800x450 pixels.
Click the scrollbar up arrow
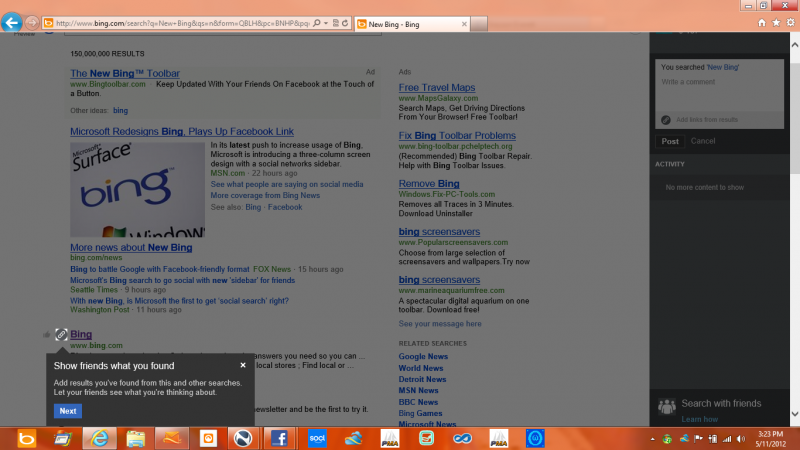(x=795, y=45)
